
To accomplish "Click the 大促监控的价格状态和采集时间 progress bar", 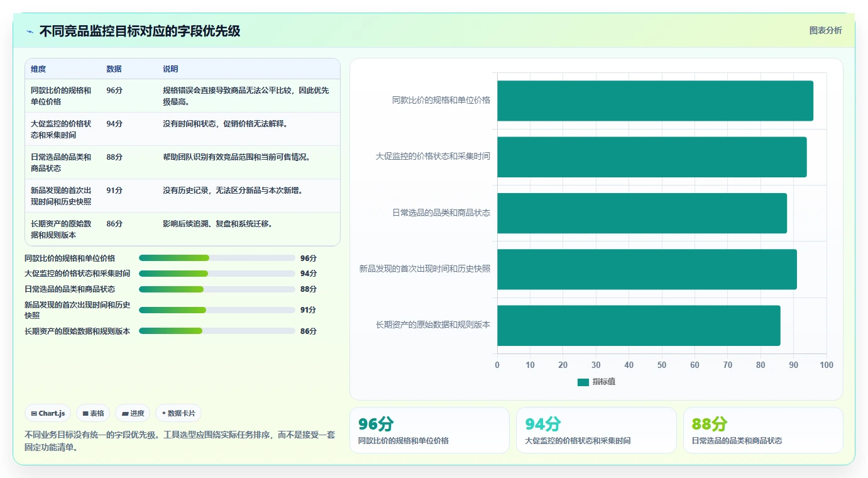I will pyautogui.click(x=217, y=274).
